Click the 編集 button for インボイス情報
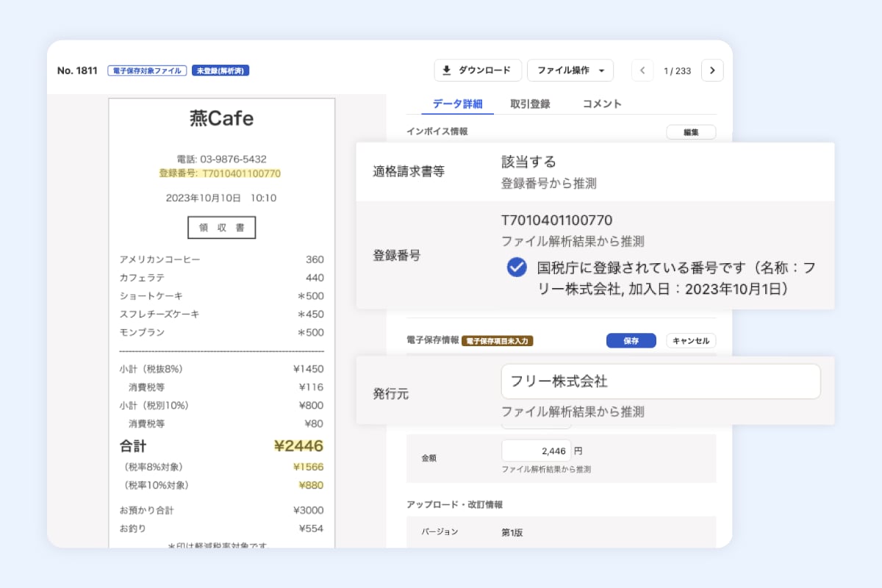Image resolution: width=882 pixels, height=588 pixels. [691, 132]
